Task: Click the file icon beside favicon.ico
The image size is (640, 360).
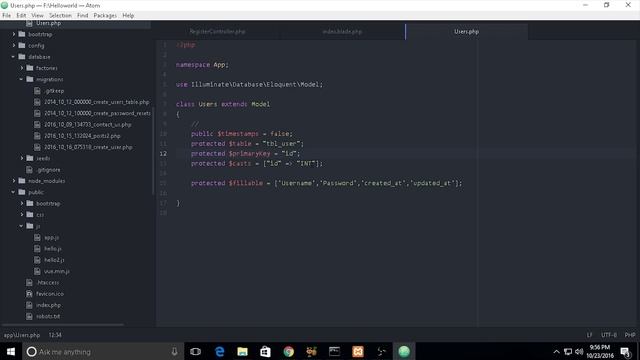Action: click(29, 293)
